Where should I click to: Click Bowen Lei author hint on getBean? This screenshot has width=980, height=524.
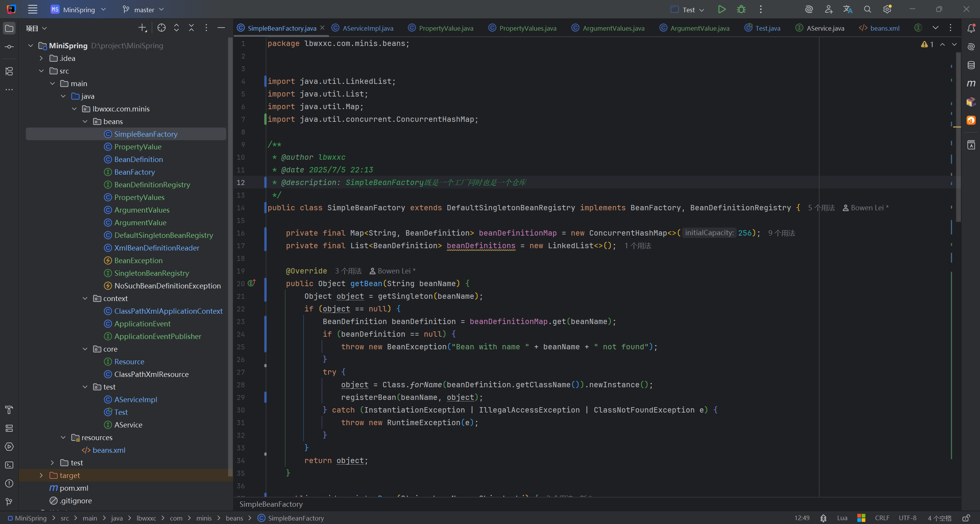393,271
